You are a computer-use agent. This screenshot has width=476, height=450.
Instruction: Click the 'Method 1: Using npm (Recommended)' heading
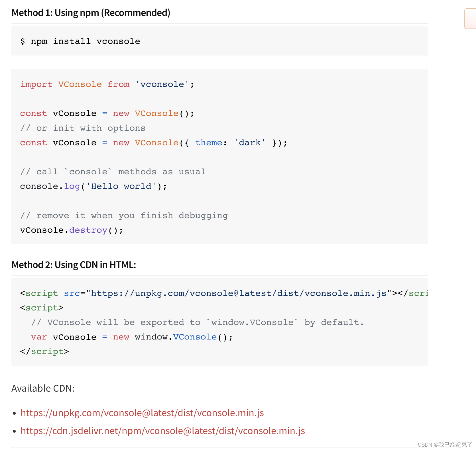91,13
